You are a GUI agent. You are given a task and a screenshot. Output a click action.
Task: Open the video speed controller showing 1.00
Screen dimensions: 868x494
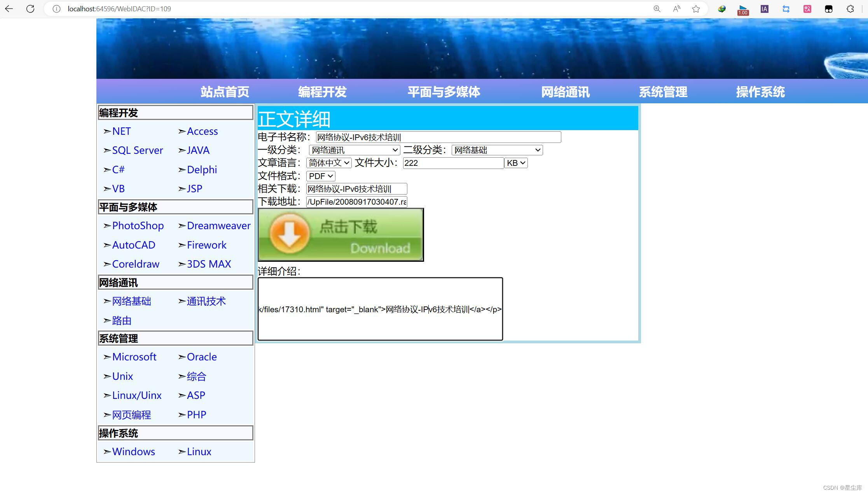[742, 9]
